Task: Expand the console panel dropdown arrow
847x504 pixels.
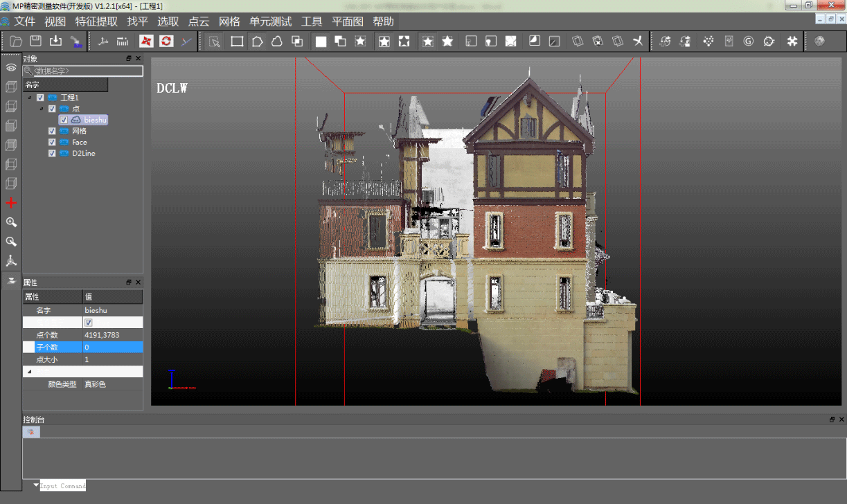Action: pyautogui.click(x=36, y=485)
